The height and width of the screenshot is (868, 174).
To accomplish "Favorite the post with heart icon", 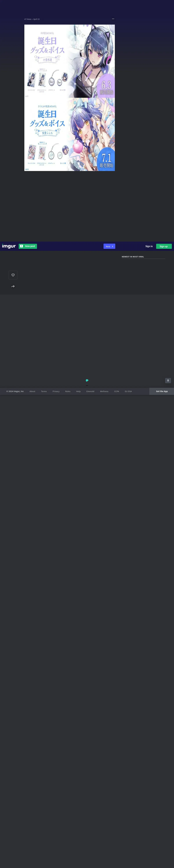I will pos(13,275).
